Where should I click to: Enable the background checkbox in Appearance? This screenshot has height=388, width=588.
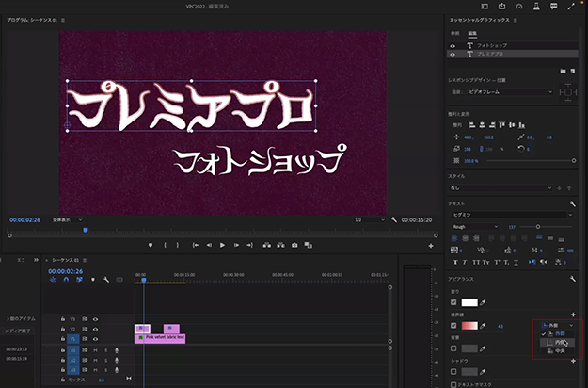(453, 348)
